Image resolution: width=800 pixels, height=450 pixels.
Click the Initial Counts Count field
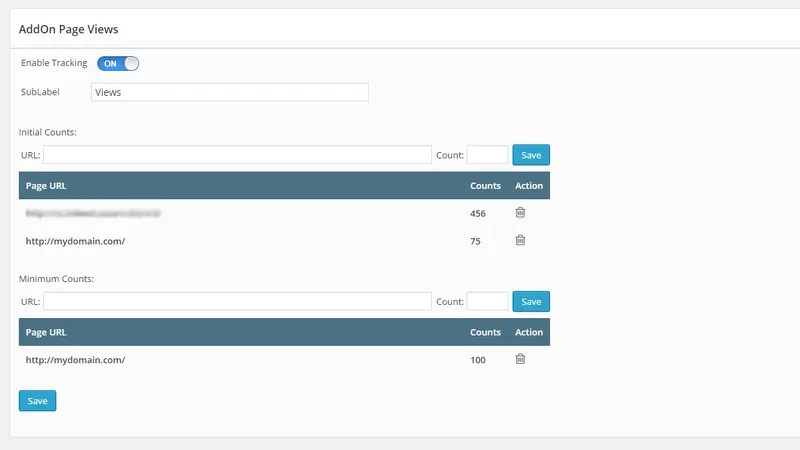coord(487,155)
